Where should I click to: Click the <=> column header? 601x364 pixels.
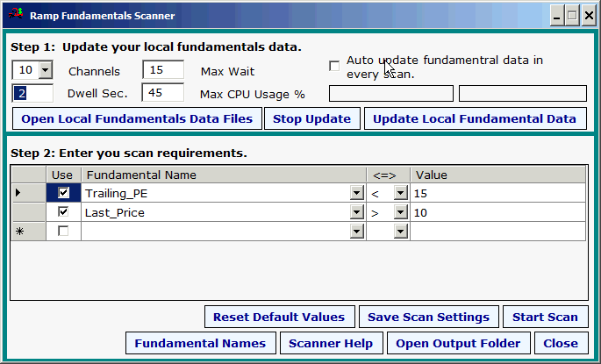(x=389, y=175)
